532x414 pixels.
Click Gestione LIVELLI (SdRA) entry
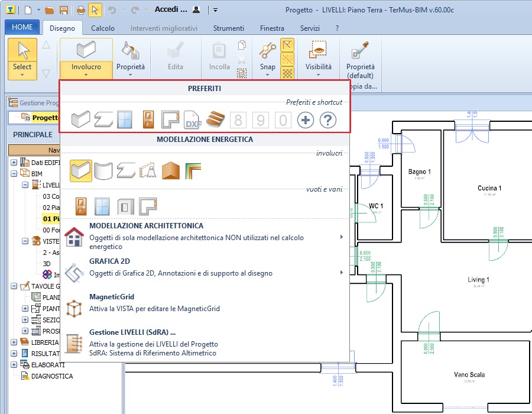click(x=133, y=332)
